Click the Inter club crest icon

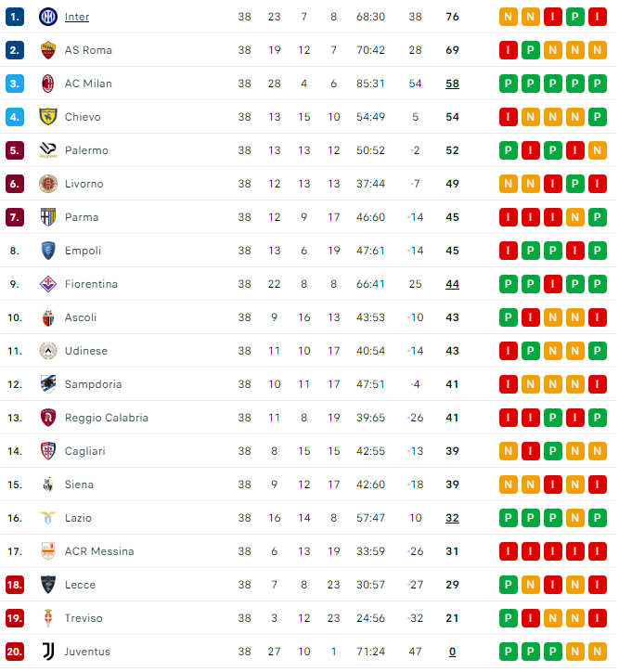(47, 17)
